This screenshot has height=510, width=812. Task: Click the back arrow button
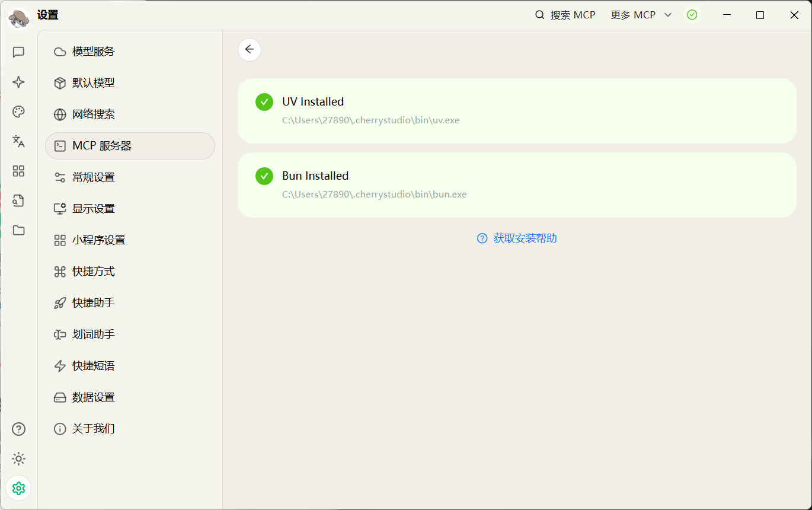coord(249,49)
